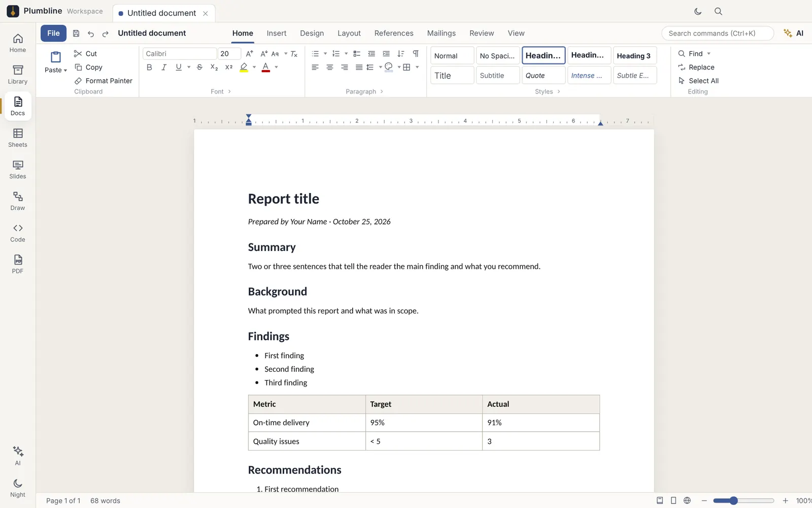Click Select All in Editing group
Viewport: 812px width, 508px height.
[699, 81]
